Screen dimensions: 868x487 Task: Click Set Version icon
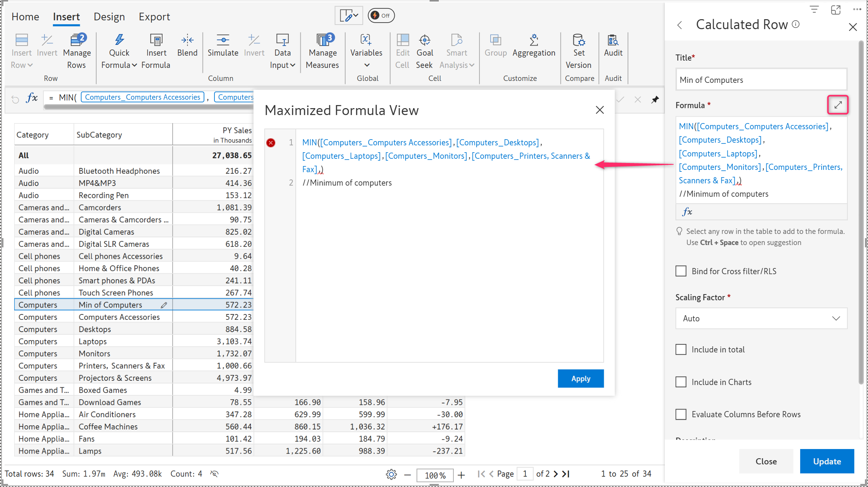tap(578, 40)
